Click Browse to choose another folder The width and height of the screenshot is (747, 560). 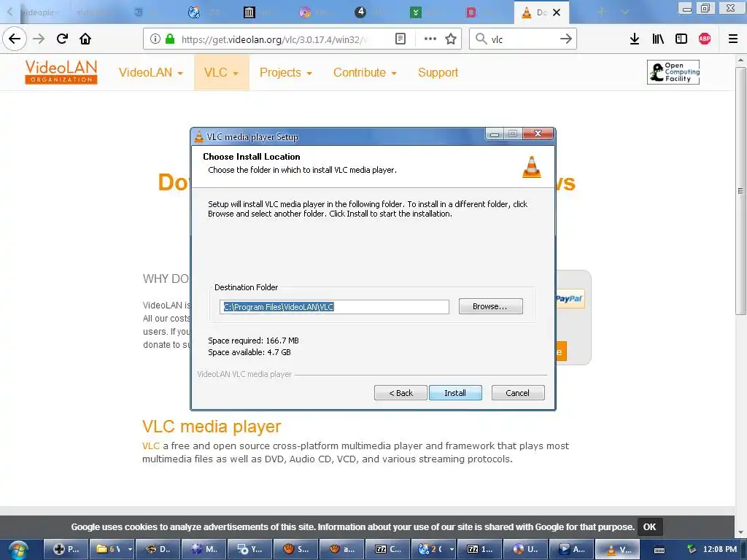click(490, 306)
